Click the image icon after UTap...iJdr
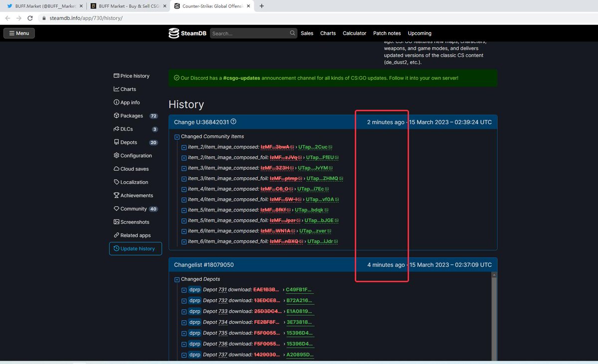The height and width of the screenshot is (364, 598). [x=336, y=242]
